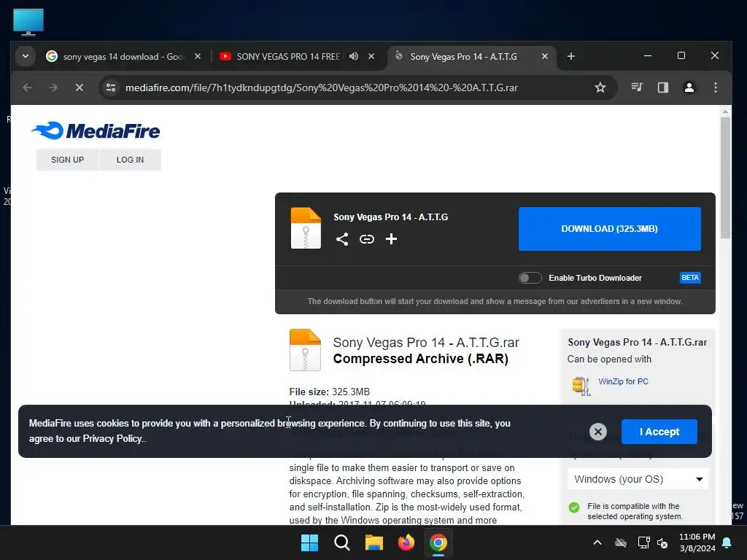Click OneDrive cloud tray icon

[x=621, y=542]
